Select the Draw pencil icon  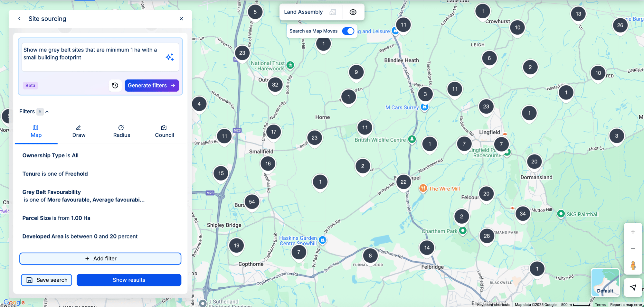[79, 127]
